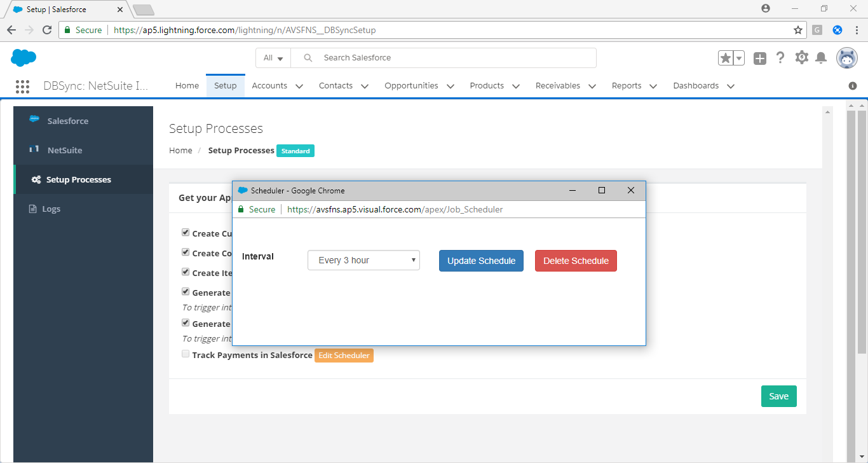Open the search scope All dropdown
Image resolution: width=868 pixels, height=463 pixels.
(273, 57)
